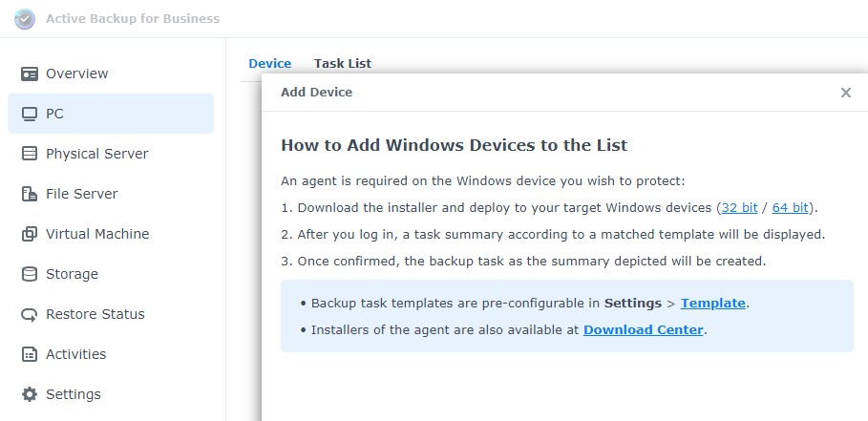Click text 'An agent is required' line
The image size is (868, 421).
pos(483,181)
